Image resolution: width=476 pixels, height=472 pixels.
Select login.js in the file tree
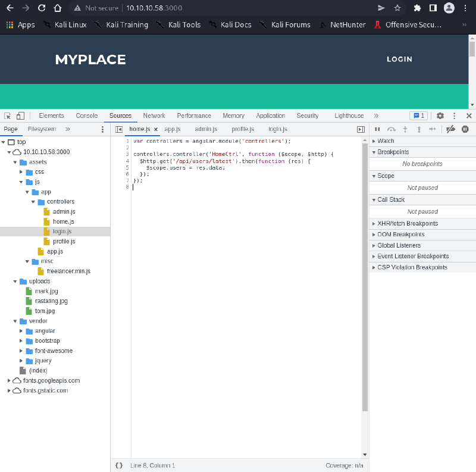pos(62,231)
